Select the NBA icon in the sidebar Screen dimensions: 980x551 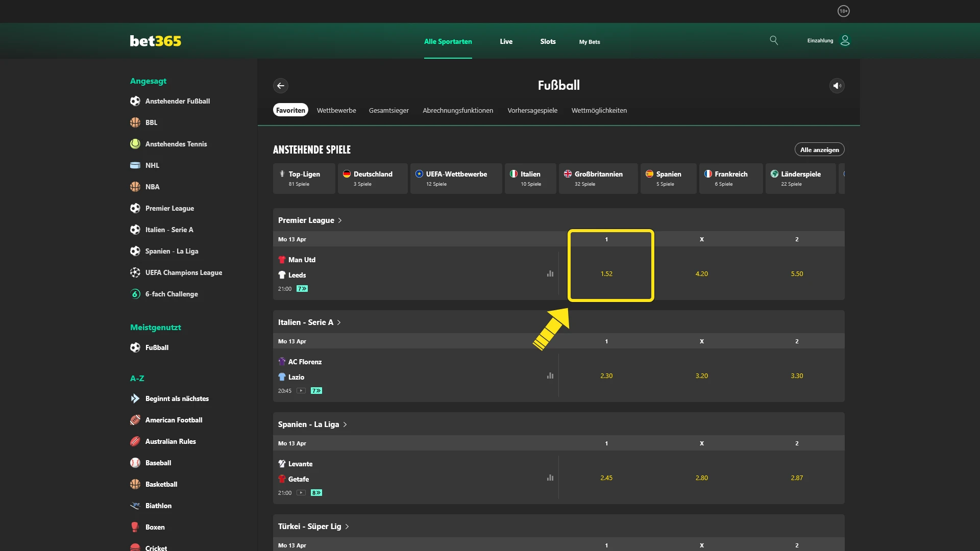(x=135, y=187)
